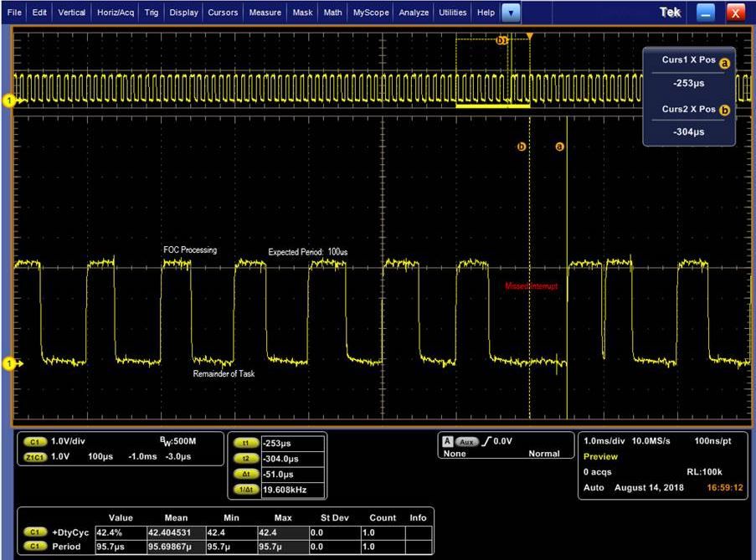The image size is (756, 560).
Task: Open the Cursors menu
Action: click(223, 13)
